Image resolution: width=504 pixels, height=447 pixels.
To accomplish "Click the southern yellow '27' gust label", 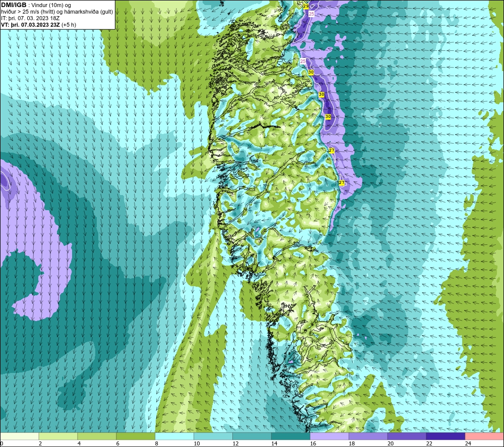I will click(x=342, y=182).
